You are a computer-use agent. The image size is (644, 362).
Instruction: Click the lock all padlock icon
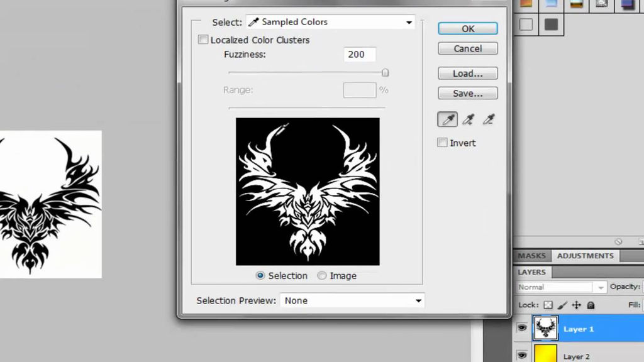point(591,305)
